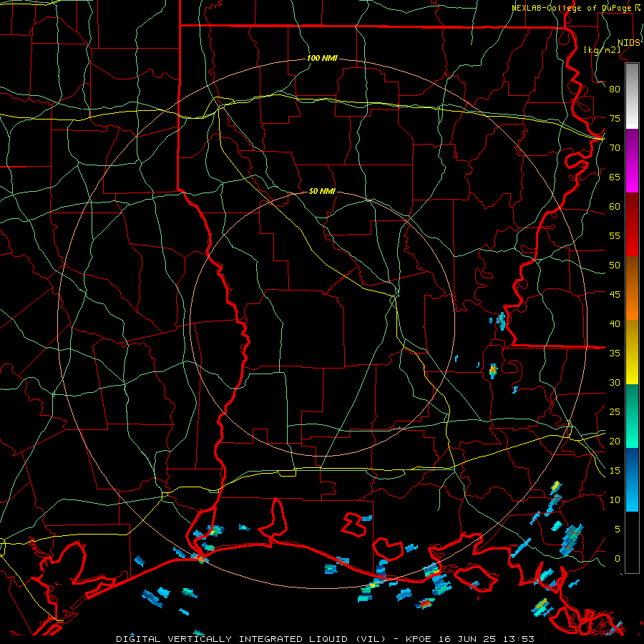Click the "NEXLAB-College of DuPage" credit text
The height and width of the screenshot is (644, 644).
point(571,8)
